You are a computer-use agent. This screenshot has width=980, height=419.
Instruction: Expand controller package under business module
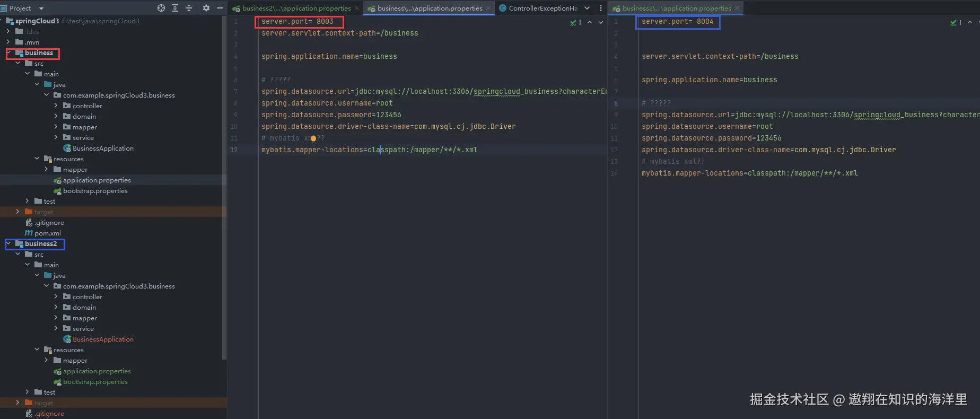56,106
